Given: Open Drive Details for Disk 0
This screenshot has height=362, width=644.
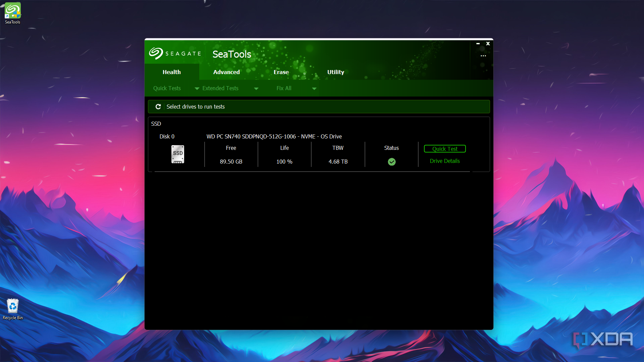Looking at the screenshot, I should (445, 161).
